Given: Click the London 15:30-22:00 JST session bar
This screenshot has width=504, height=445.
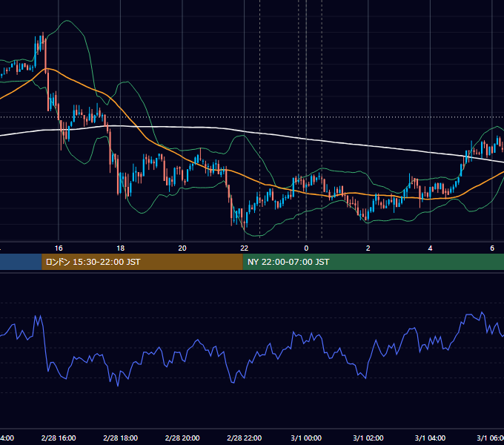Looking at the screenshot, I should point(142,262).
